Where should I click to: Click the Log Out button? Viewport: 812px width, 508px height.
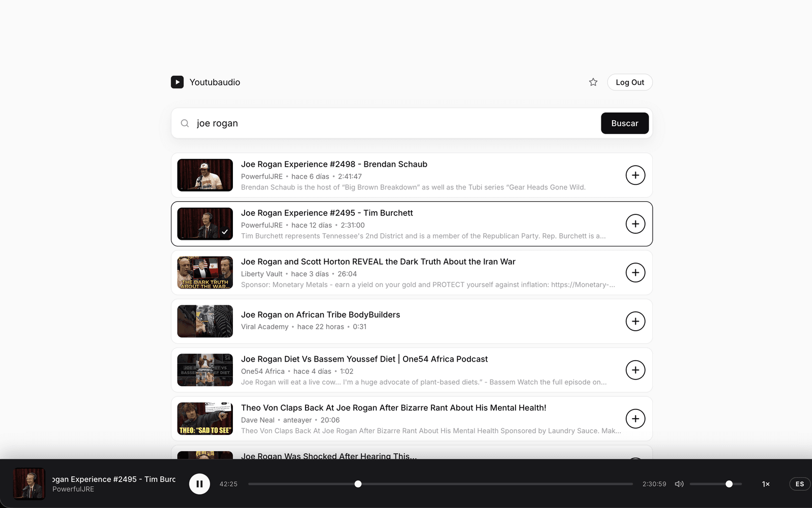(x=630, y=82)
